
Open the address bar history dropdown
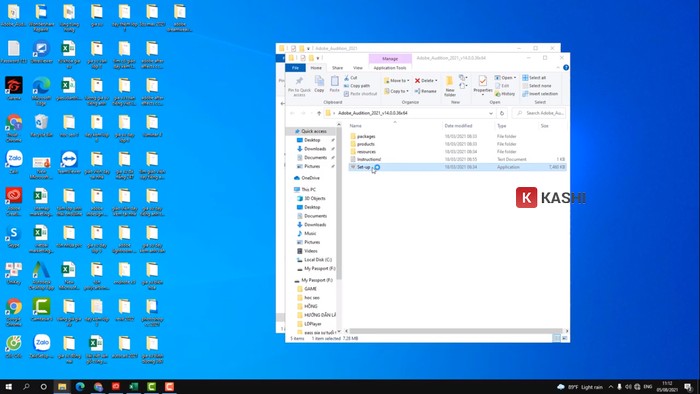(491, 113)
